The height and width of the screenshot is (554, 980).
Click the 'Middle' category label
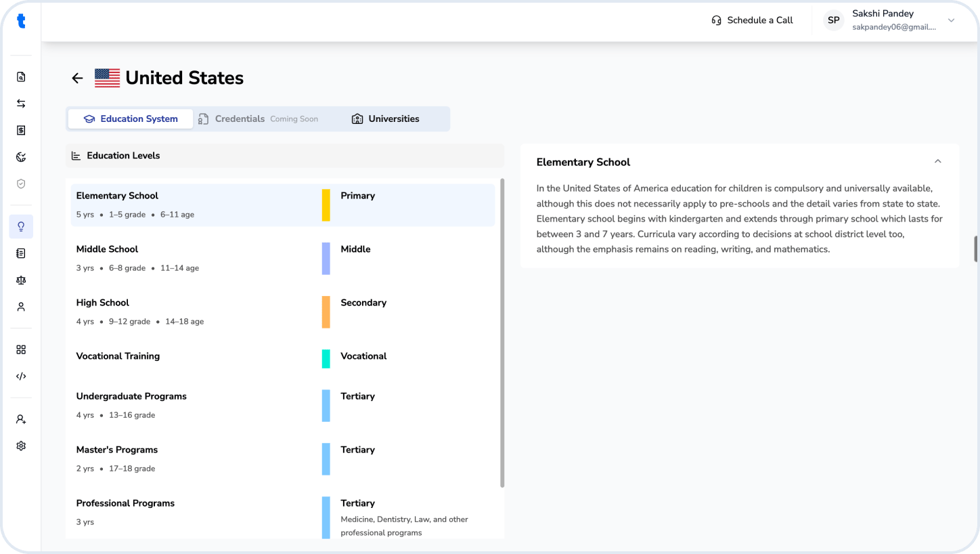(x=355, y=249)
